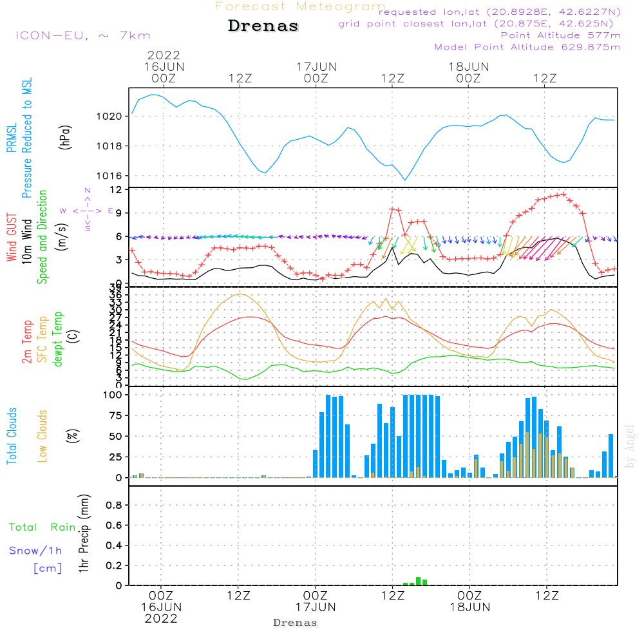Click the tallest green rain bar

click(x=418, y=581)
